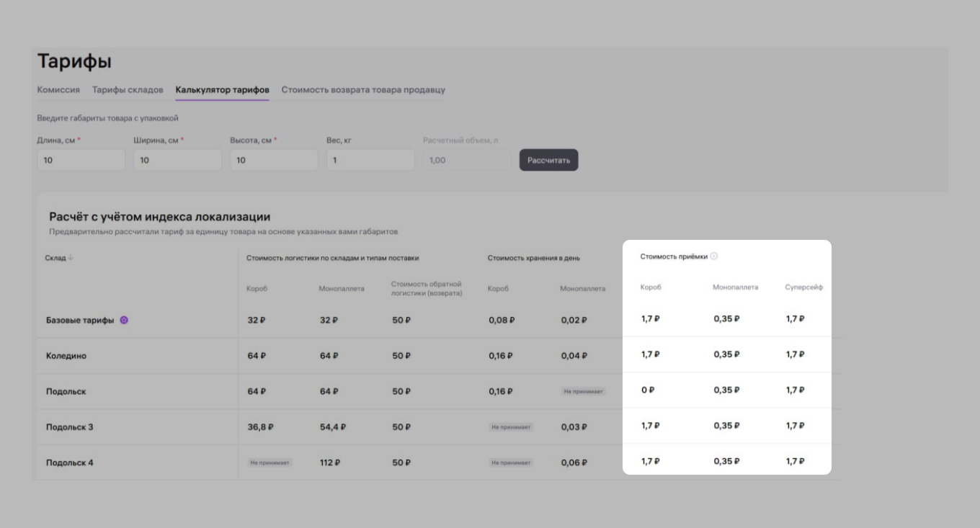The image size is (980, 528).
Task: Choose the Подольск 3 warehouse row
Action: point(70,427)
